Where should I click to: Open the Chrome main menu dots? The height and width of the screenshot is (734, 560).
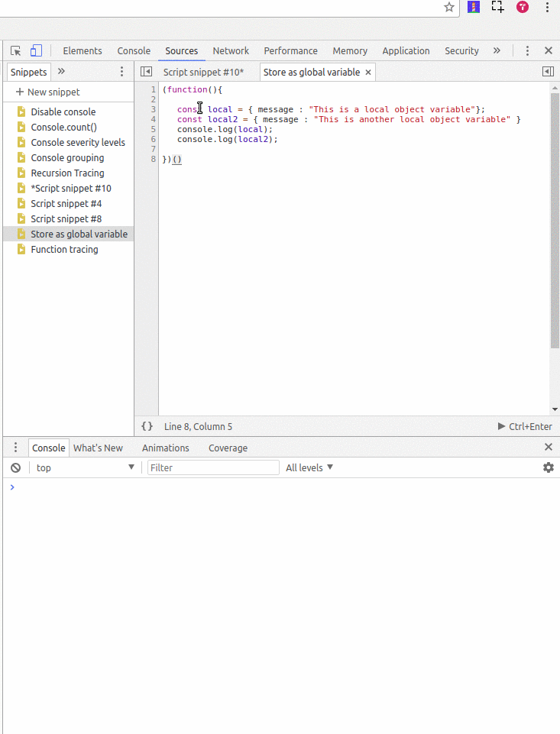click(x=547, y=7)
